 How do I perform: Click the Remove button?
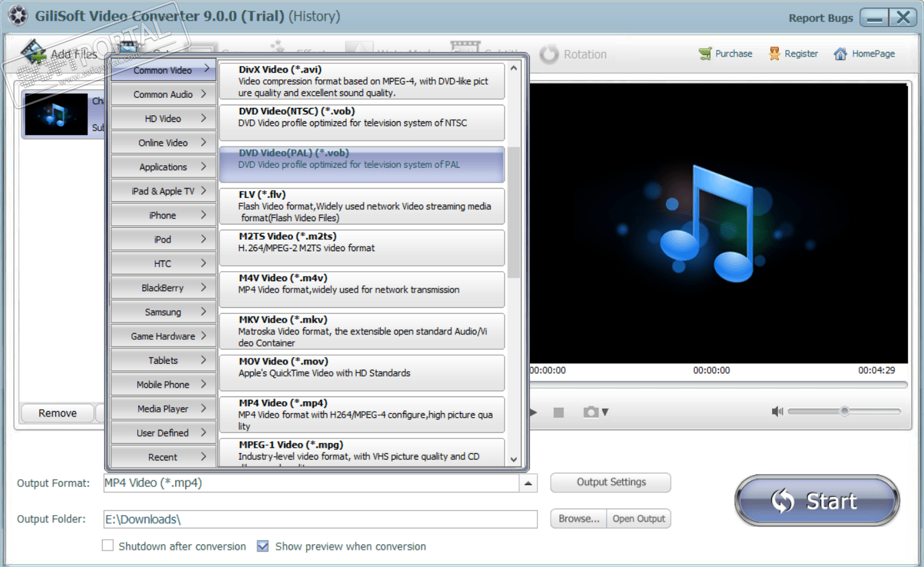click(57, 413)
